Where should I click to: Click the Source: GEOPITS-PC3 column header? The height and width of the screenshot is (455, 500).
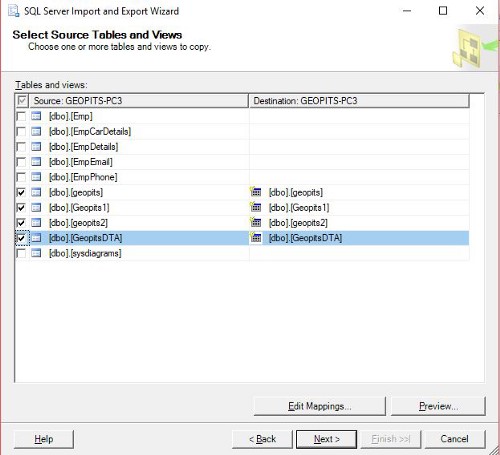point(139,101)
